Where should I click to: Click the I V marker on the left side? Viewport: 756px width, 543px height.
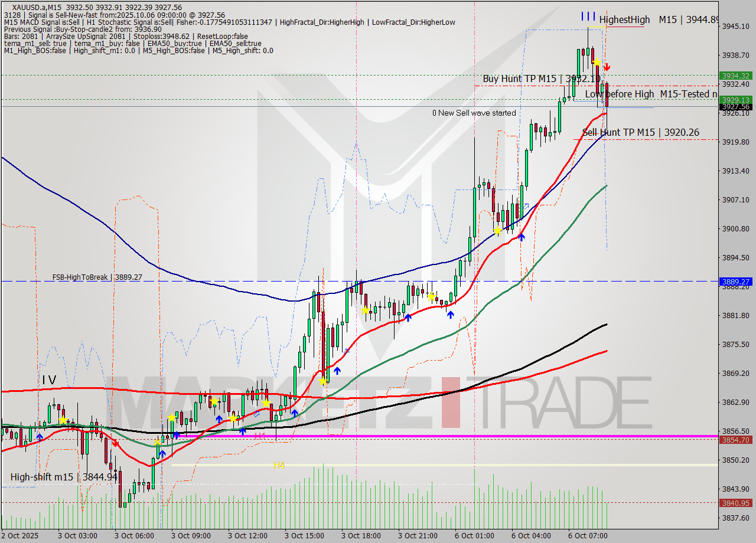pos(49,381)
